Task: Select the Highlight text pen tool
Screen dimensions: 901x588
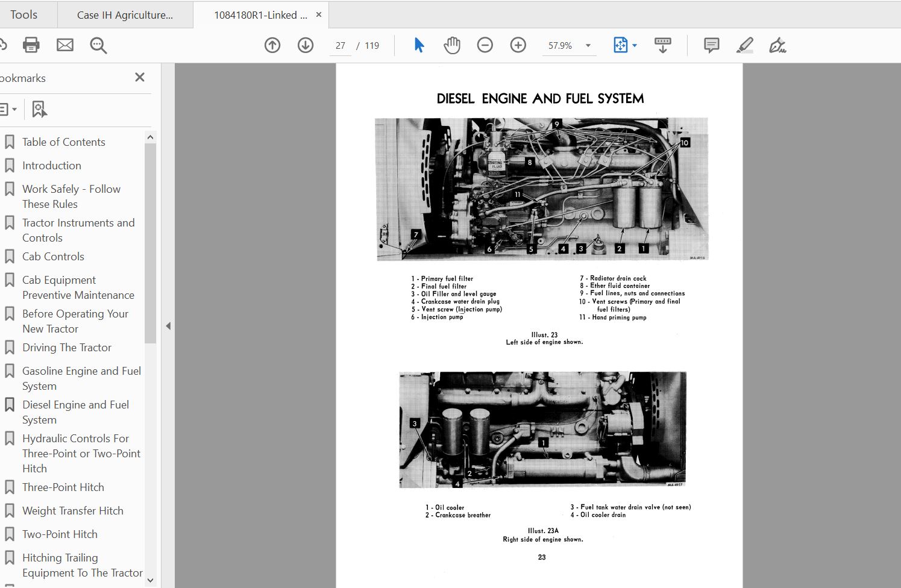Action: [745, 45]
